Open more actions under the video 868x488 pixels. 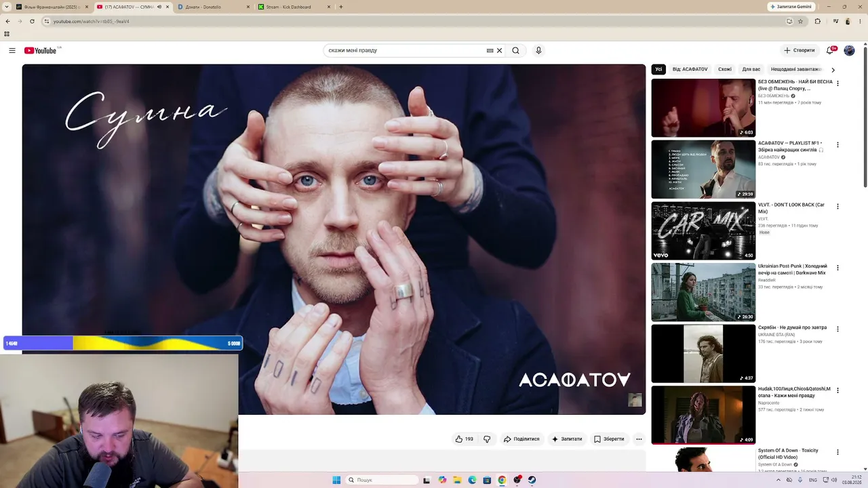coord(639,439)
